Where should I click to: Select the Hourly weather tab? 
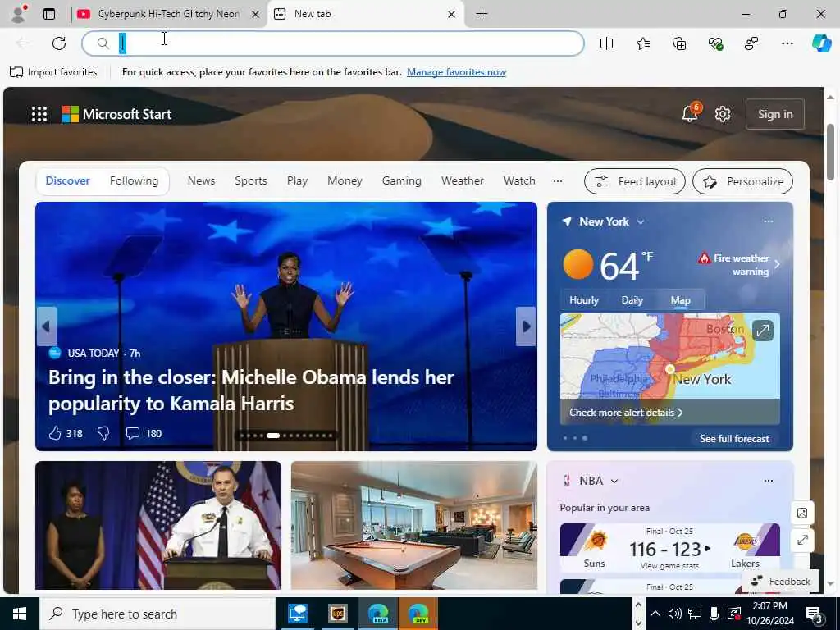pyautogui.click(x=583, y=300)
